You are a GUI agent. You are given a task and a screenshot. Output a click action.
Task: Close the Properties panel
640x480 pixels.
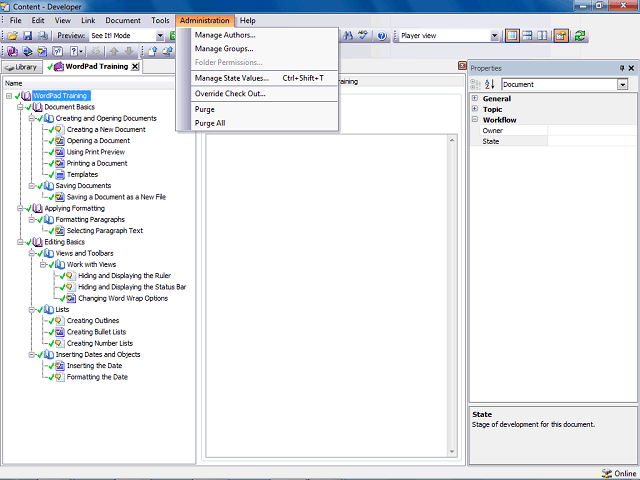631,68
